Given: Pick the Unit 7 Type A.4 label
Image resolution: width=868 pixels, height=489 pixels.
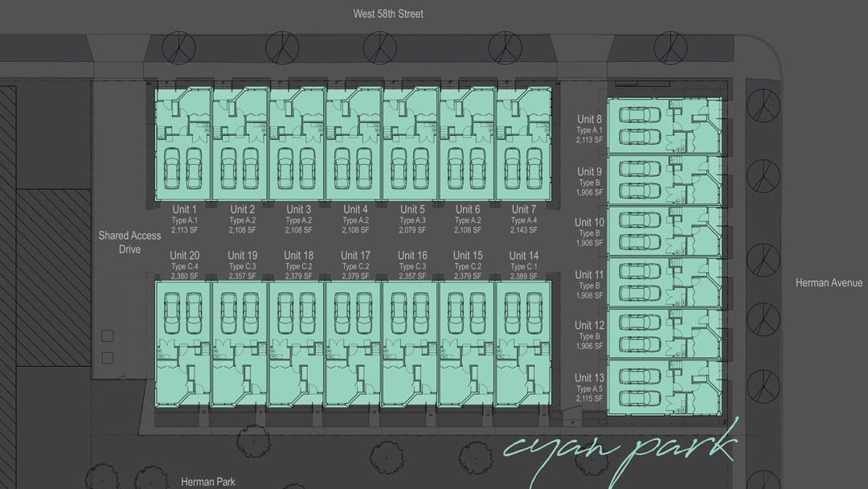Looking at the screenshot, I should pyautogui.click(x=524, y=220).
